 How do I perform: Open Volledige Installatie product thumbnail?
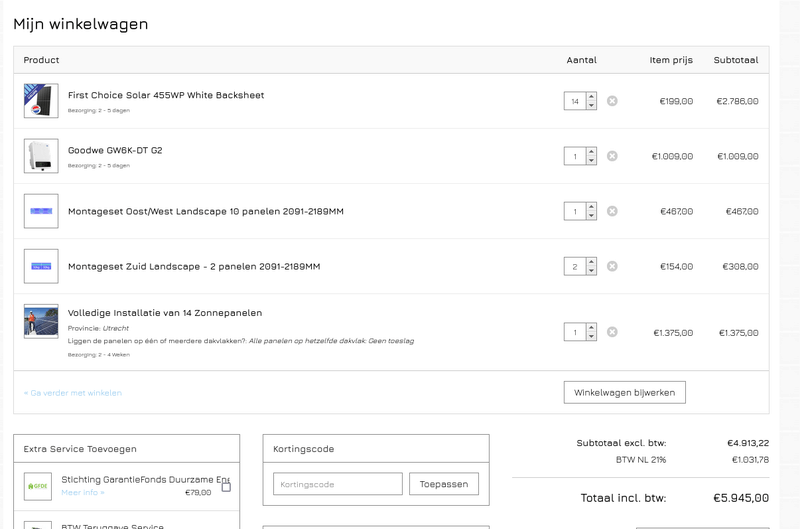[x=41, y=321]
